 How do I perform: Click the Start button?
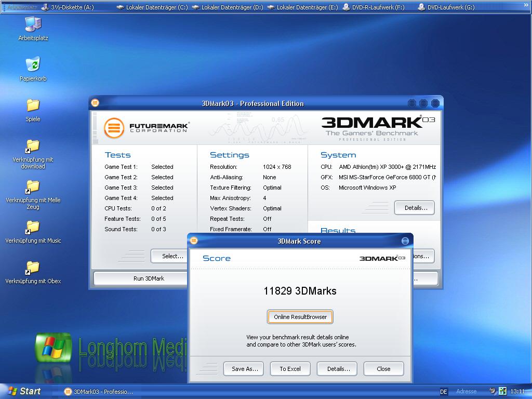[24, 391]
